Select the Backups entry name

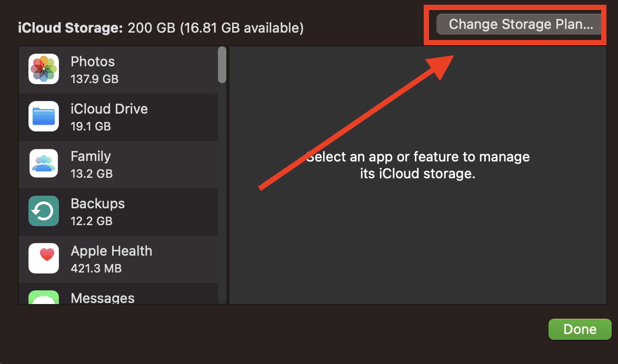(97, 204)
